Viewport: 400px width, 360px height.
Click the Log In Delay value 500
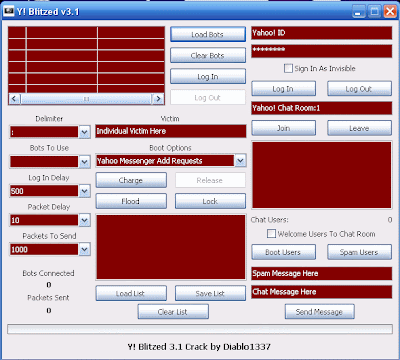(x=17, y=191)
